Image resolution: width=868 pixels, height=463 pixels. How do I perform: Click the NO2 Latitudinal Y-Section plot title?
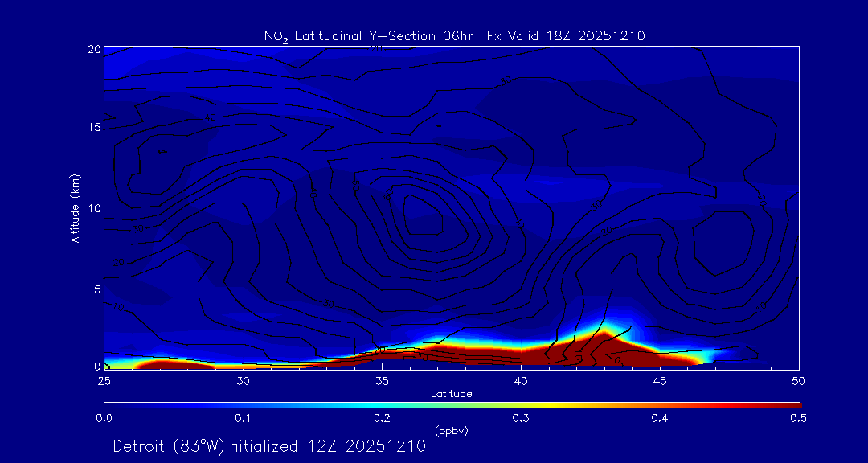point(455,37)
